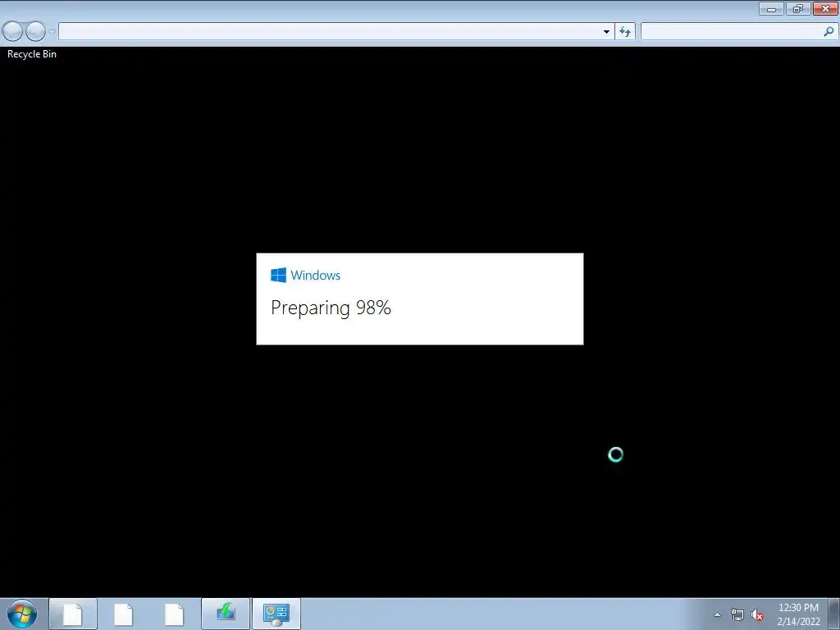Click the Forward navigation arrow button

click(x=35, y=32)
